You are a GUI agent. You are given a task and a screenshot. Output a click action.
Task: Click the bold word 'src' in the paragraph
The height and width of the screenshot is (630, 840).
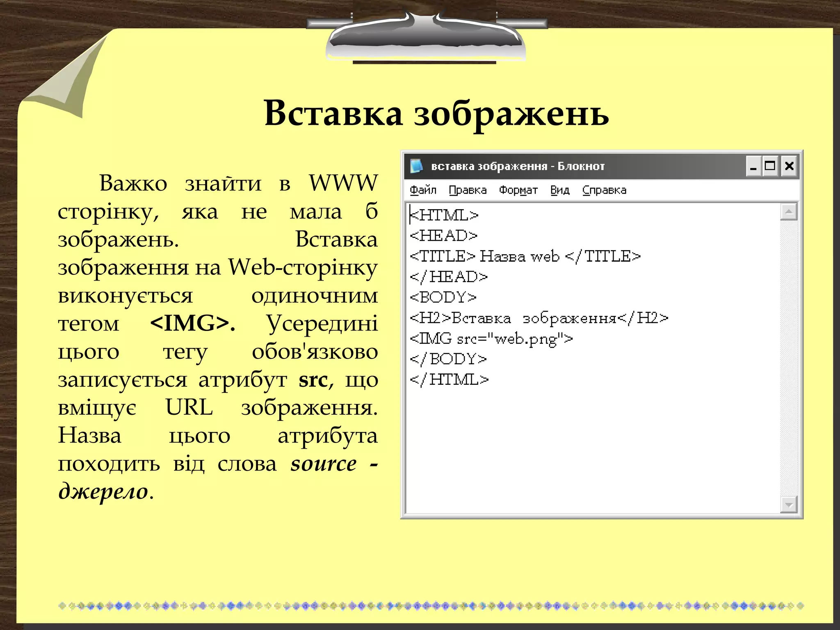coord(314,380)
